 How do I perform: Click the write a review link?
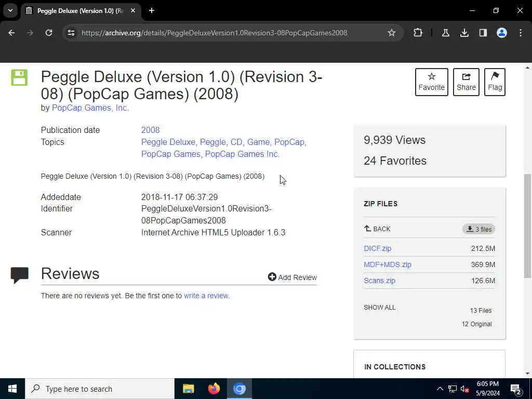point(206,296)
